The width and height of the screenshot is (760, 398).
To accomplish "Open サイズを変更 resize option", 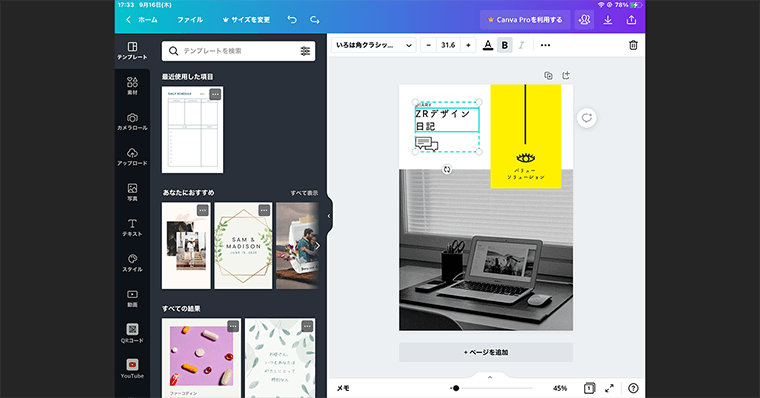I will pos(246,20).
